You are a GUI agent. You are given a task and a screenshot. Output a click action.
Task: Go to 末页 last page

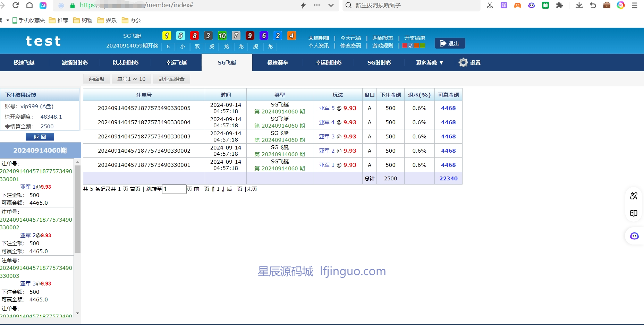(x=252, y=189)
